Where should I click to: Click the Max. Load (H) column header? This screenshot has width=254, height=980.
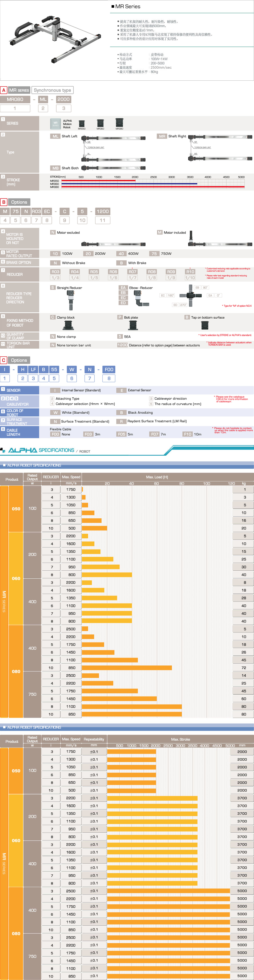[157, 477]
